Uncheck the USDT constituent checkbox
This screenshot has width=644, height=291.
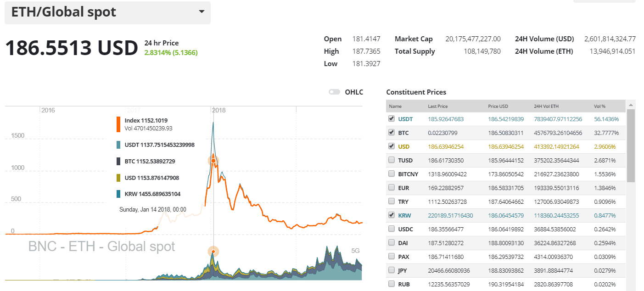pyautogui.click(x=391, y=118)
